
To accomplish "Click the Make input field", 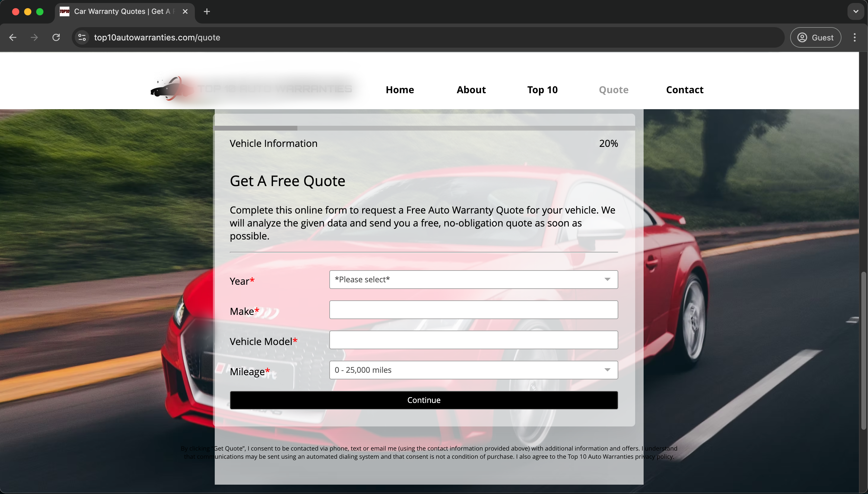I will pos(474,310).
